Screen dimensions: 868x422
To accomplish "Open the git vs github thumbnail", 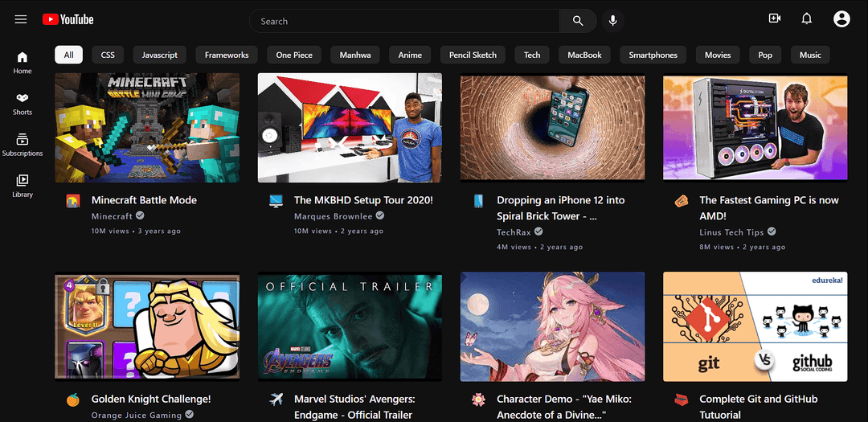I will [x=755, y=326].
